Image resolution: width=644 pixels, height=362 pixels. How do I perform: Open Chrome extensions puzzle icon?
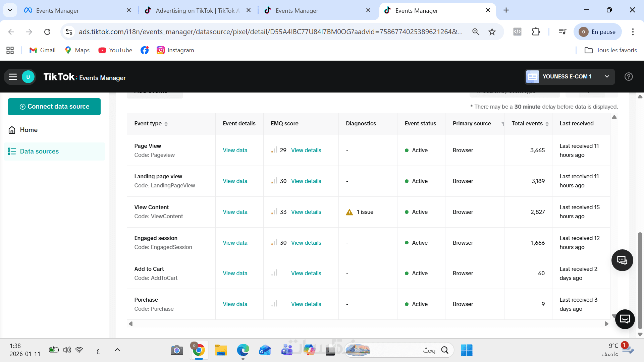tap(536, 32)
